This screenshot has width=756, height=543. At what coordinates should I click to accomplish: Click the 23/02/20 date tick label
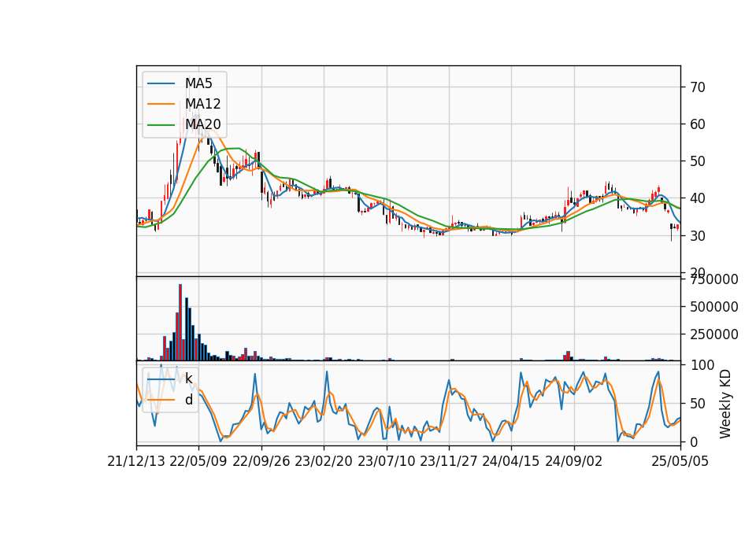(x=324, y=462)
